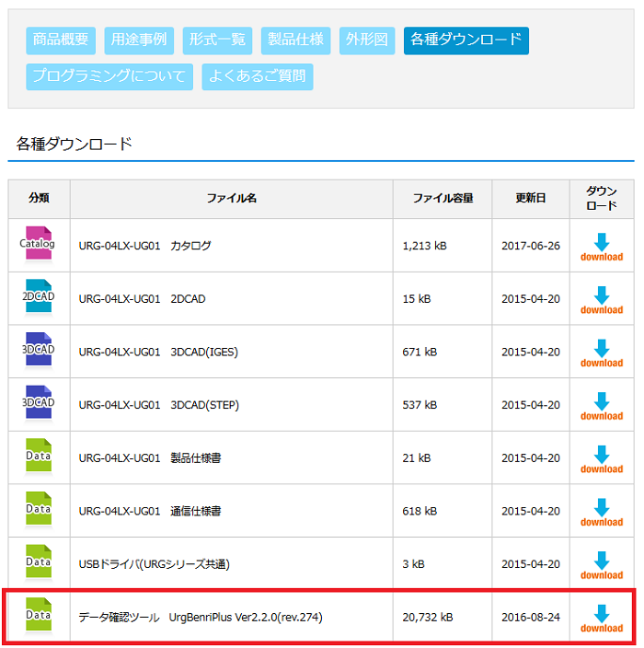Download the 製品仕様書 document

[602, 459]
